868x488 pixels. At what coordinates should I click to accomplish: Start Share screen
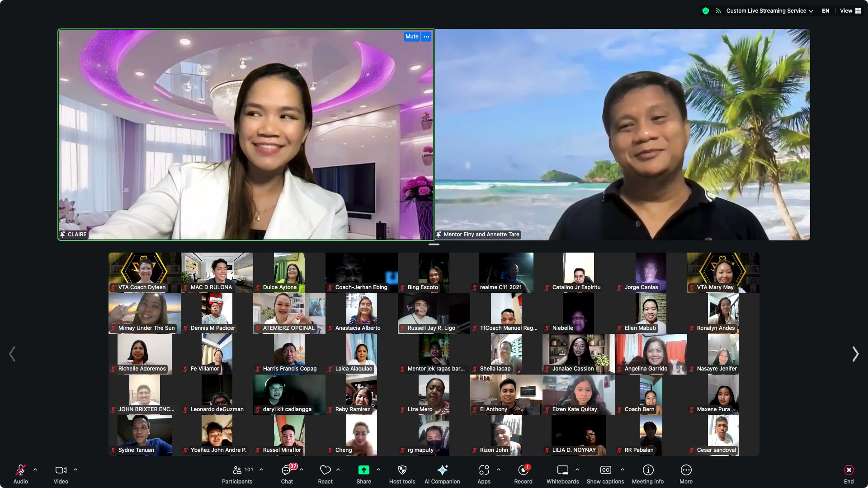tap(363, 474)
